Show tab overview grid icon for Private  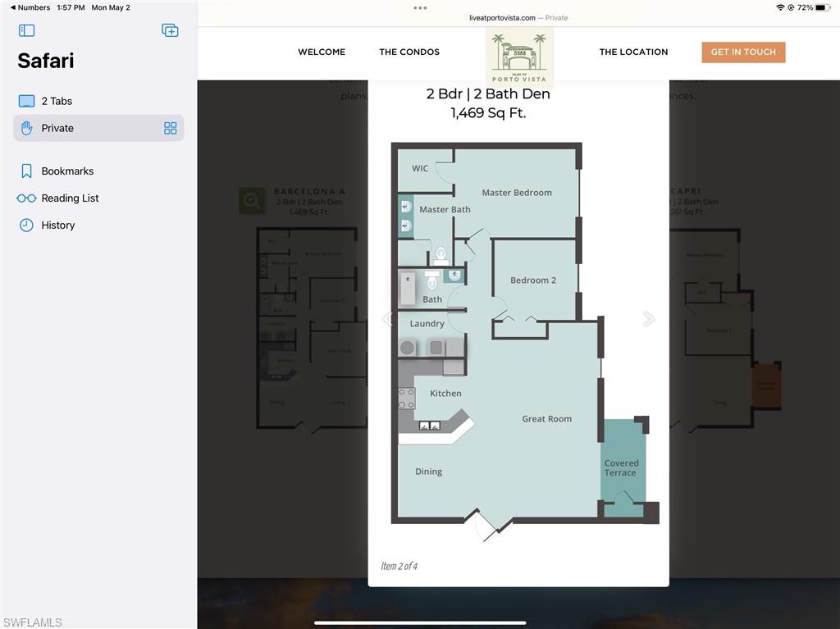point(171,128)
